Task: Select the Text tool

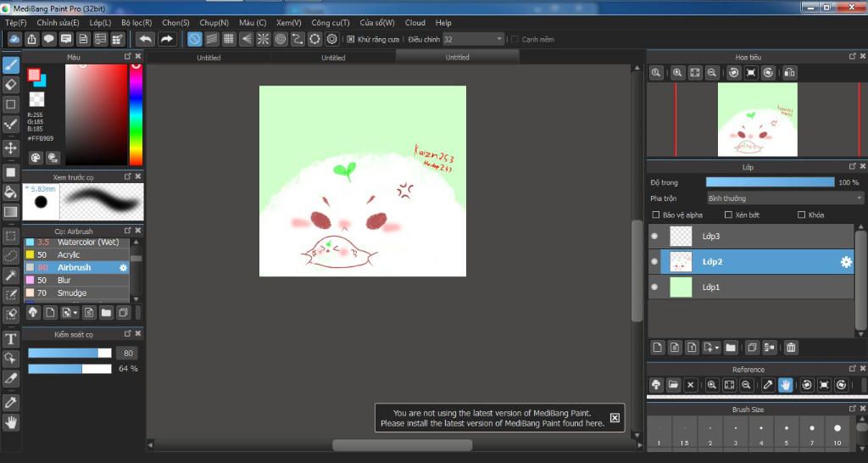Action: [x=10, y=339]
